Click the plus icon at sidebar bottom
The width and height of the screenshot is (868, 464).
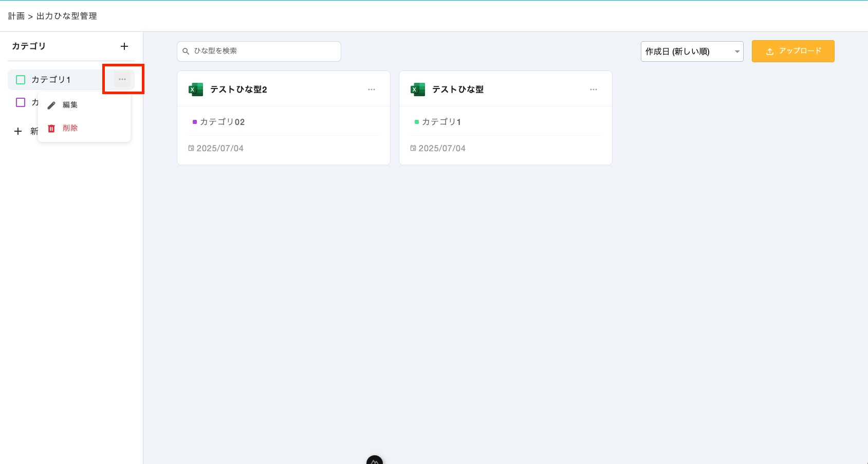click(18, 131)
